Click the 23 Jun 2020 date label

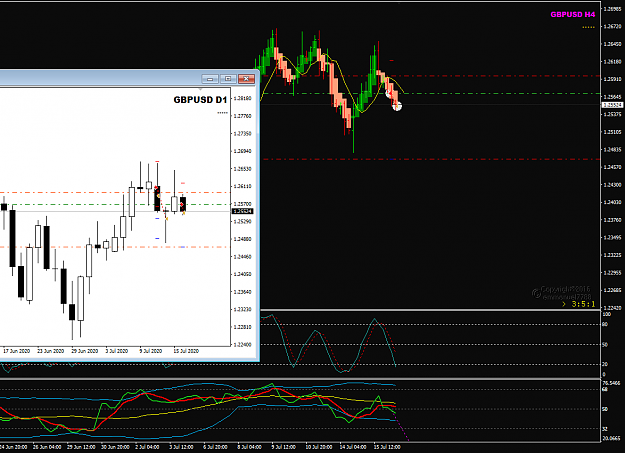(x=51, y=351)
